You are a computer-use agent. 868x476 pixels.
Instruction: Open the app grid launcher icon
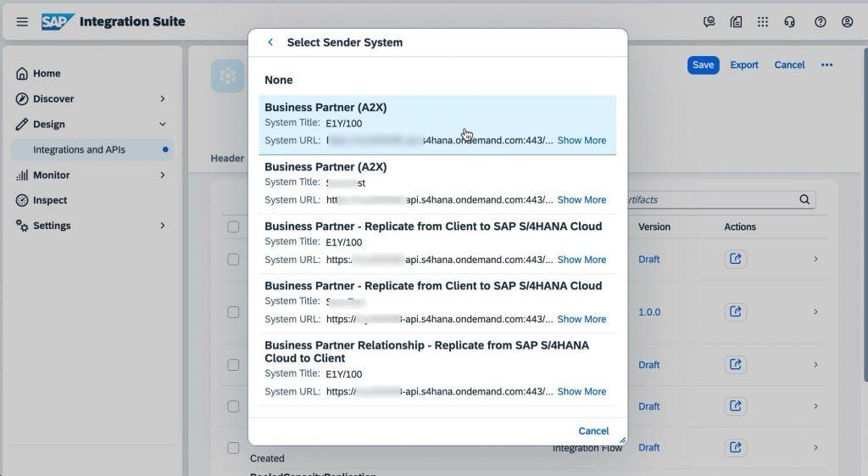[763, 21]
